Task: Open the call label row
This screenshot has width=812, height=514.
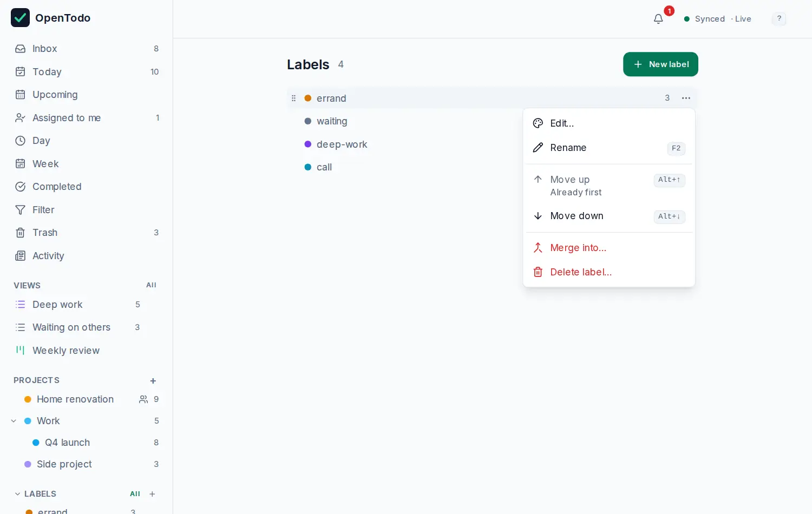Action: (x=493, y=167)
